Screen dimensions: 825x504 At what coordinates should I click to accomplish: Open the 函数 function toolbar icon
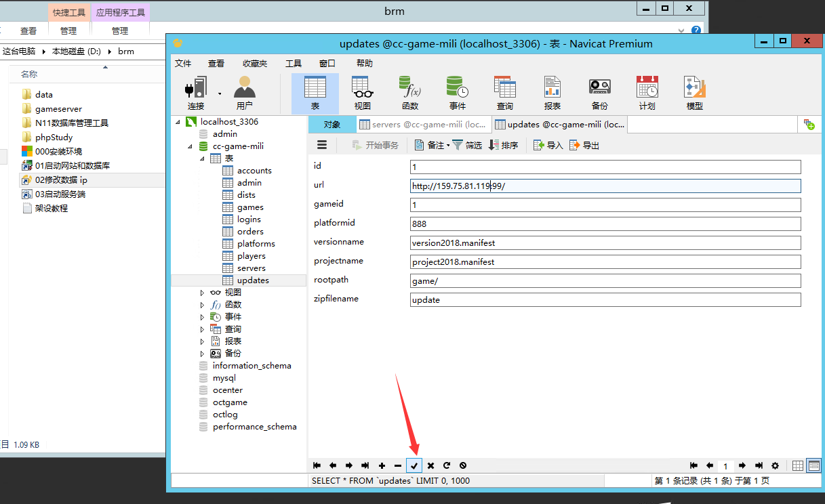pos(410,93)
